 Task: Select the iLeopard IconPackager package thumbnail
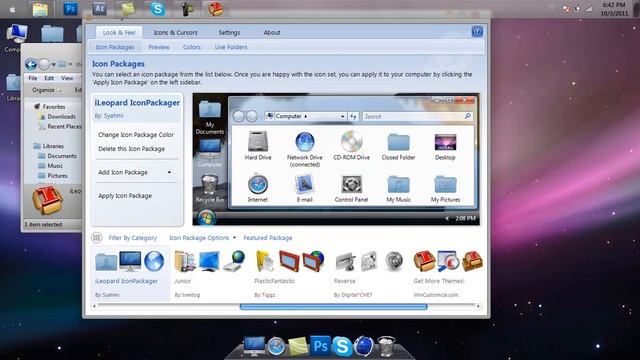click(x=130, y=273)
